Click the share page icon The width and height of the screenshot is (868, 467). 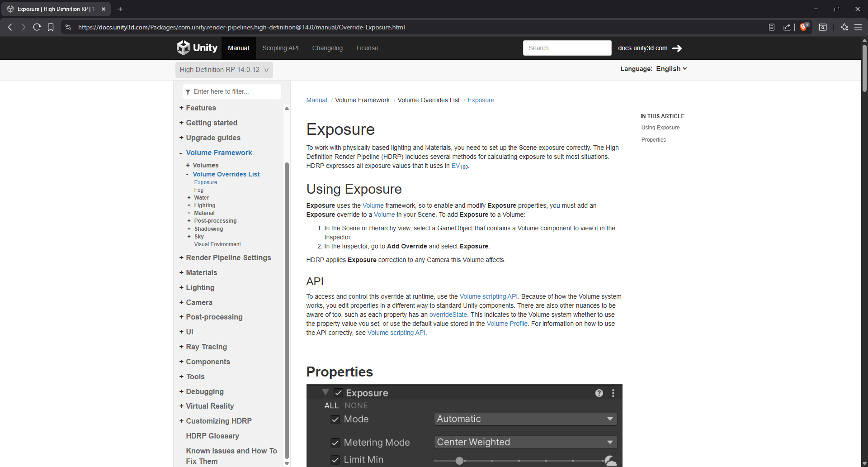pyautogui.click(x=787, y=27)
